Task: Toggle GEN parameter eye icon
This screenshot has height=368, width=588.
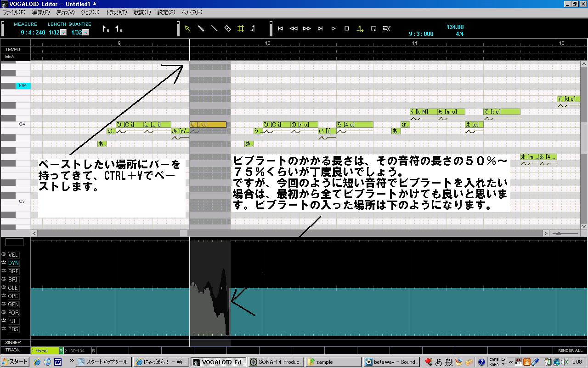Action: click(x=4, y=304)
